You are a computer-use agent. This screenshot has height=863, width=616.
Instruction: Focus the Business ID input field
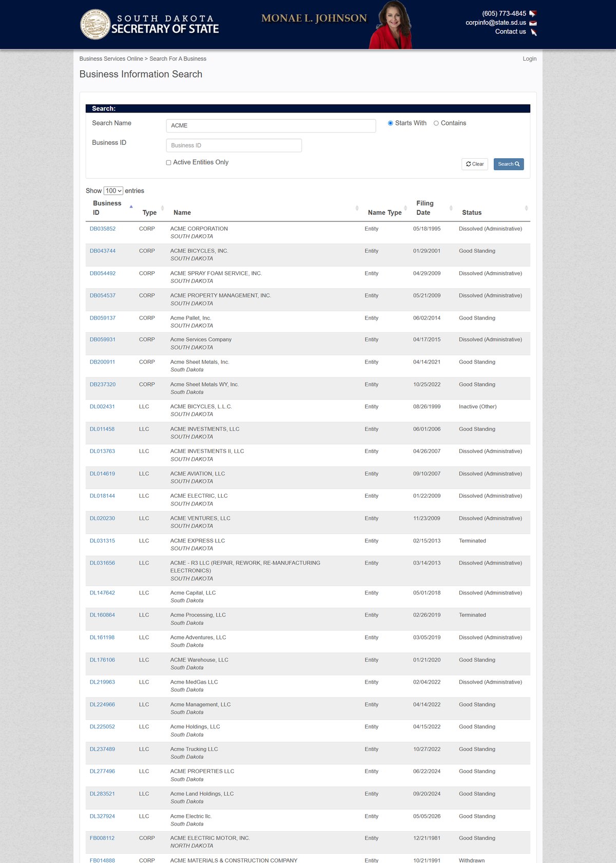234,145
